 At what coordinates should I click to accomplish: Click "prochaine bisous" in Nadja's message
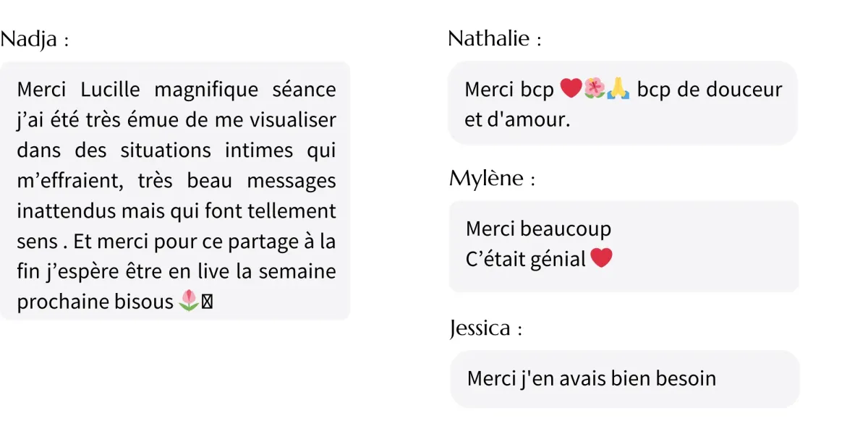(95, 302)
